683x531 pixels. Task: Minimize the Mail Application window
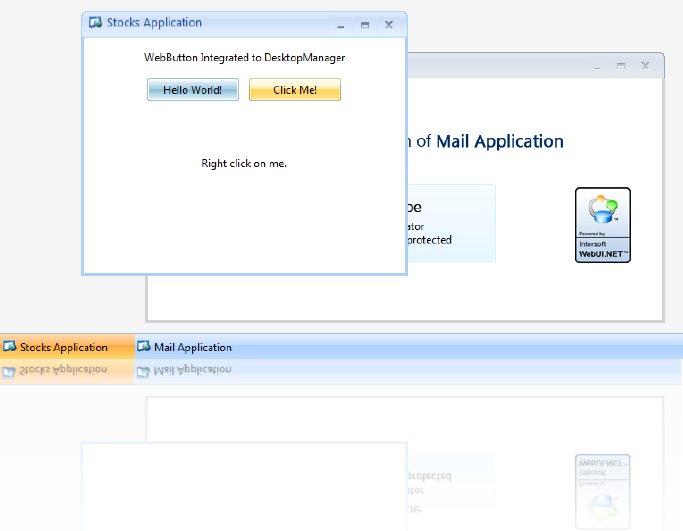pos(597,66)
